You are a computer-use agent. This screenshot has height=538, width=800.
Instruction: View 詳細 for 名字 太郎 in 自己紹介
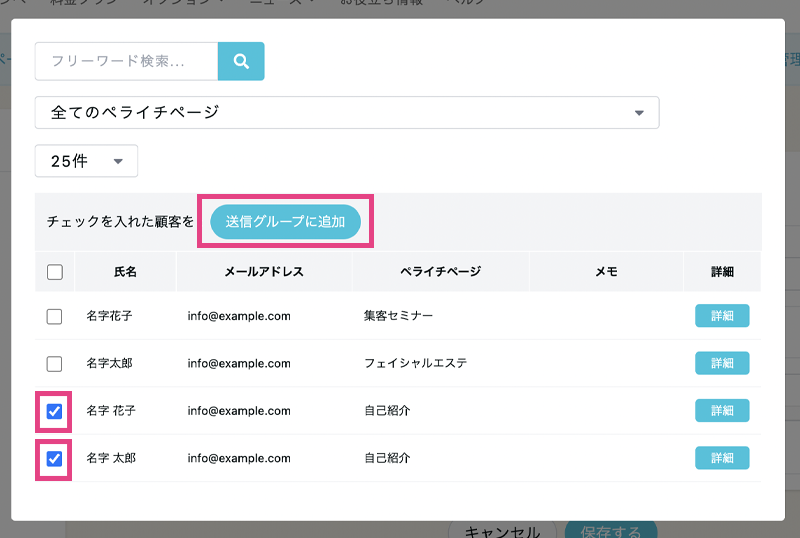coord(722,458)
